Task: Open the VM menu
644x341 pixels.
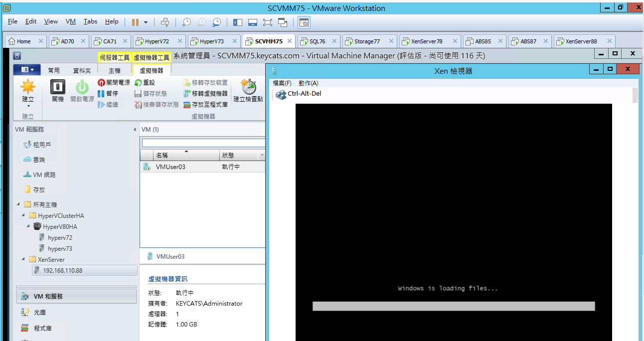Action: pyautogui.click(x=71, y=21)
